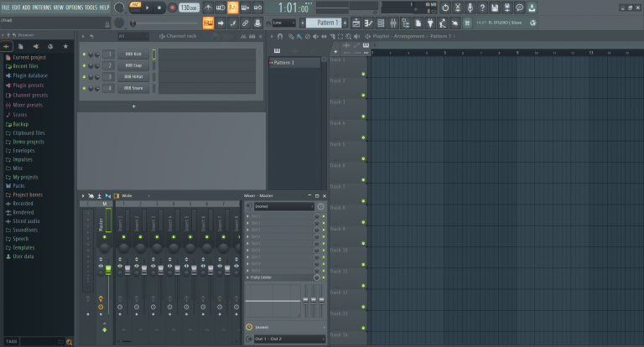Click the typing keyboard to piano icon
This screenshot has height=347, width=644.
[208, 23]
